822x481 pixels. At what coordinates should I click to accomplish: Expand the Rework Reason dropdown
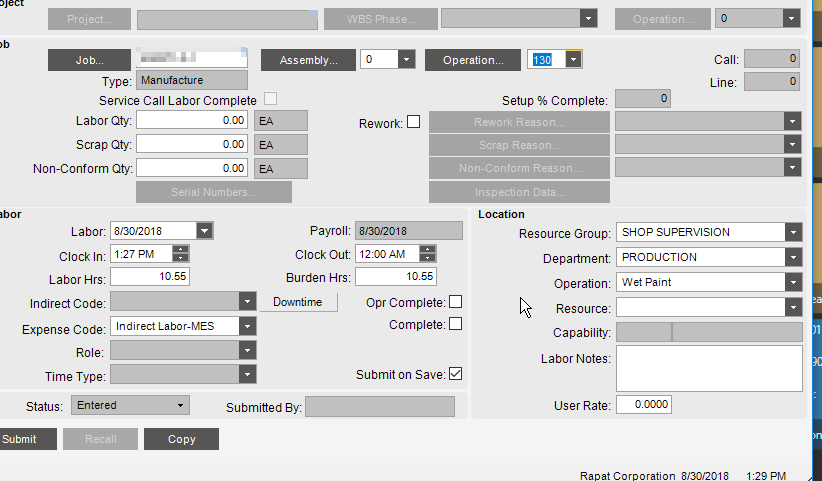(x=793, y=122)
